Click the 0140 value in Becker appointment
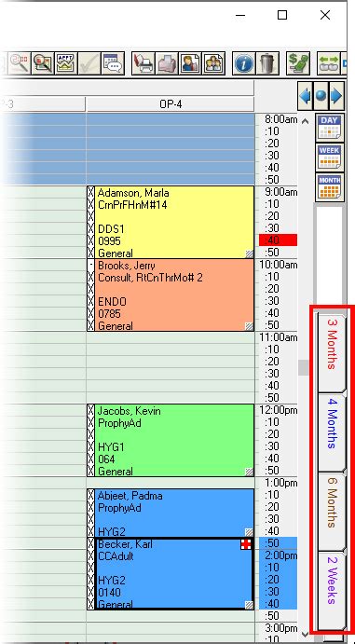 click(x=109, y=593)
